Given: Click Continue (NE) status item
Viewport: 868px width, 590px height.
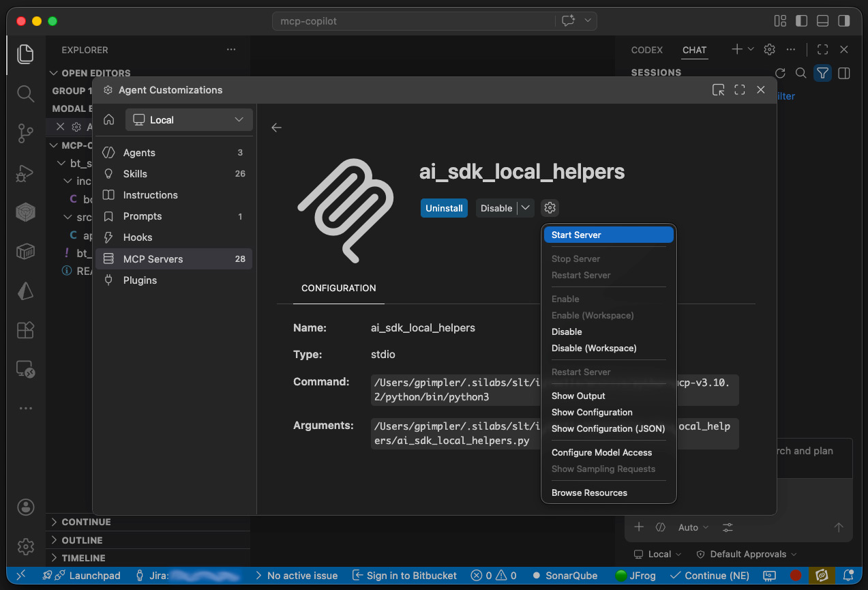Looking at the screenshot, I should point(709,576).
